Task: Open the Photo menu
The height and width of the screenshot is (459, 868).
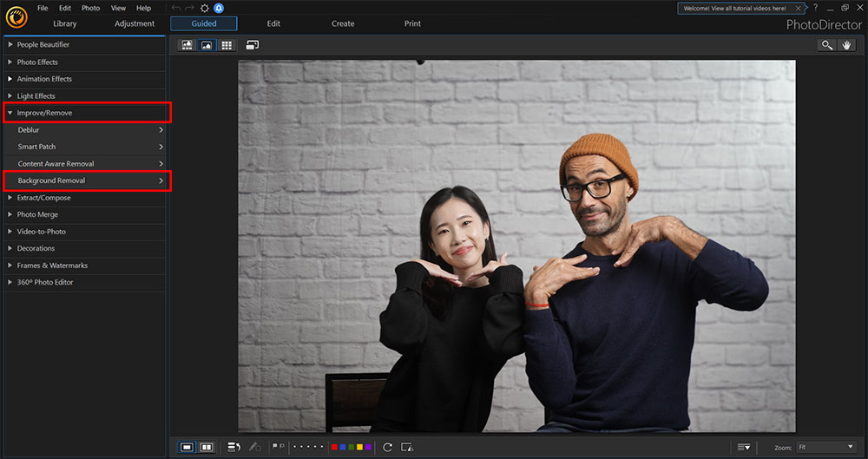Action: pyautogui.click(x=91, y=9)
